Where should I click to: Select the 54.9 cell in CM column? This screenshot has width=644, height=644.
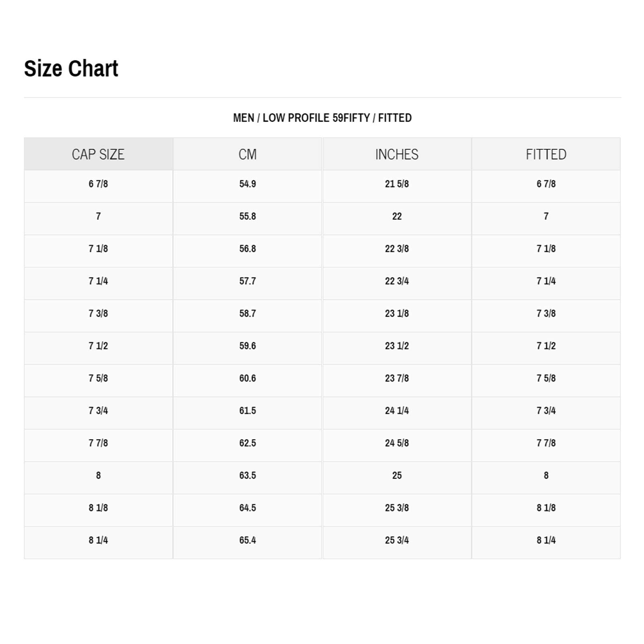(x=248, y=184)
